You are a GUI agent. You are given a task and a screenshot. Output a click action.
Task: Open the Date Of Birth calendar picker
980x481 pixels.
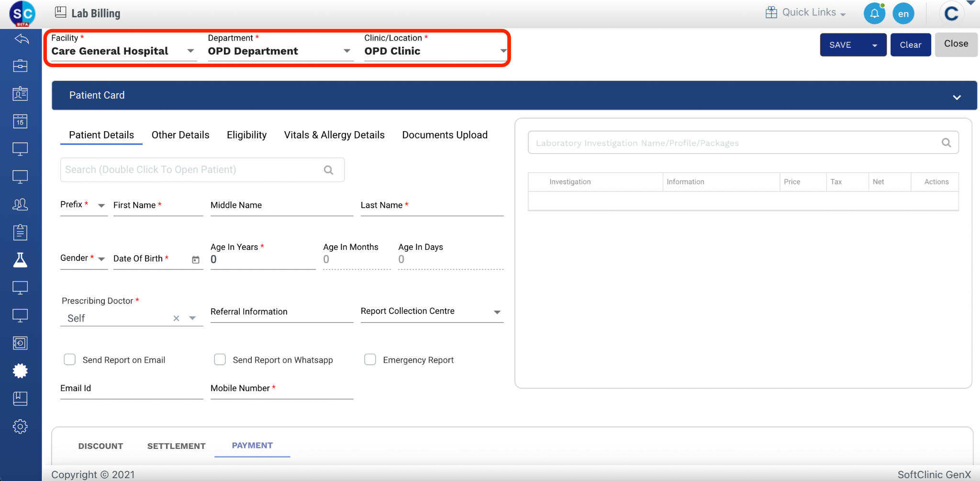(x=196, y=259)
